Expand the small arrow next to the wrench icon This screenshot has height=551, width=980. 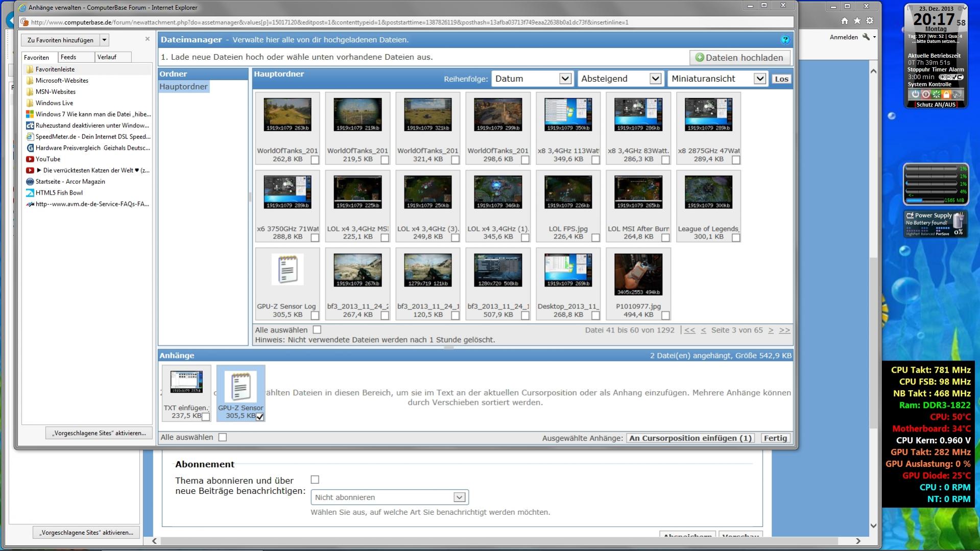point(874,37)
